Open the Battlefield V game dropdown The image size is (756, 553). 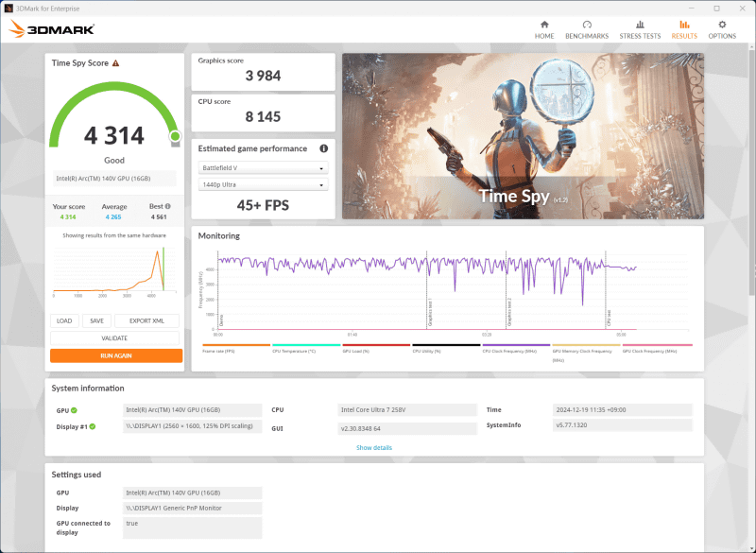pyautogui.click(x=264, y=168)
